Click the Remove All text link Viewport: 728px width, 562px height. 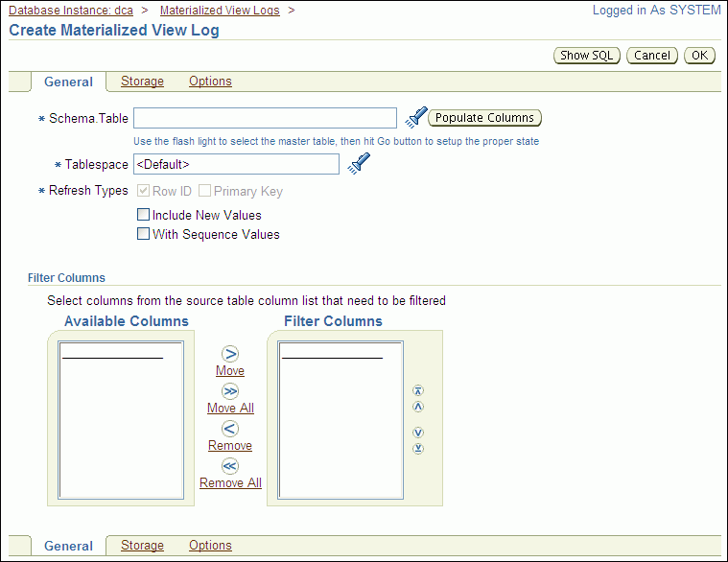click(230, 482)
